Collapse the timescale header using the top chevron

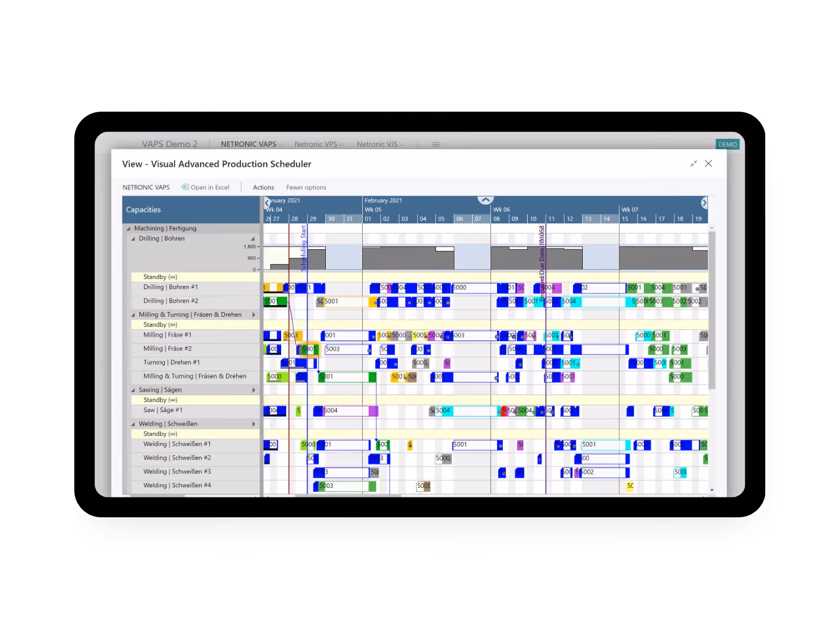click(x=486, y=200)
